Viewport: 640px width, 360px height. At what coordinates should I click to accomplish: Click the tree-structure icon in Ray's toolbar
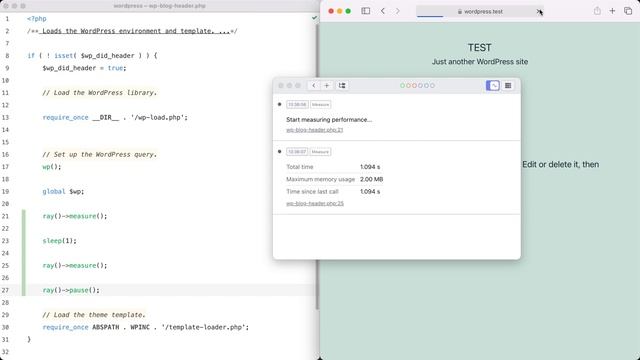pos(342,85)
